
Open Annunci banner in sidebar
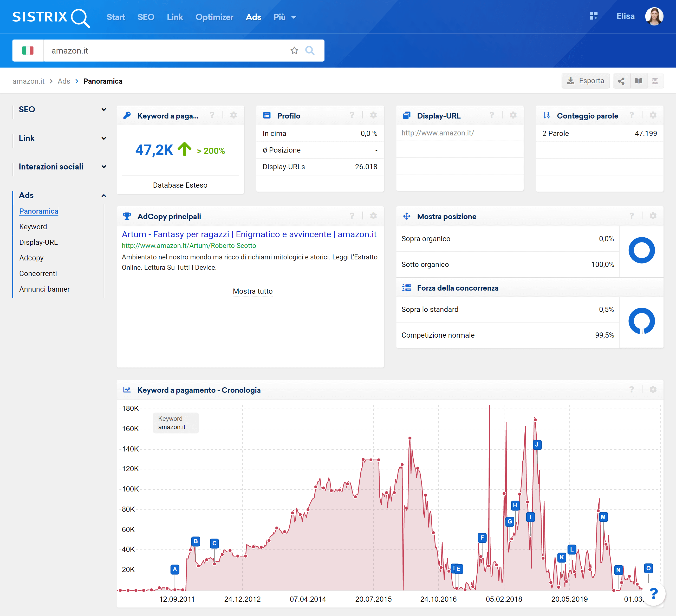[44, 289]
